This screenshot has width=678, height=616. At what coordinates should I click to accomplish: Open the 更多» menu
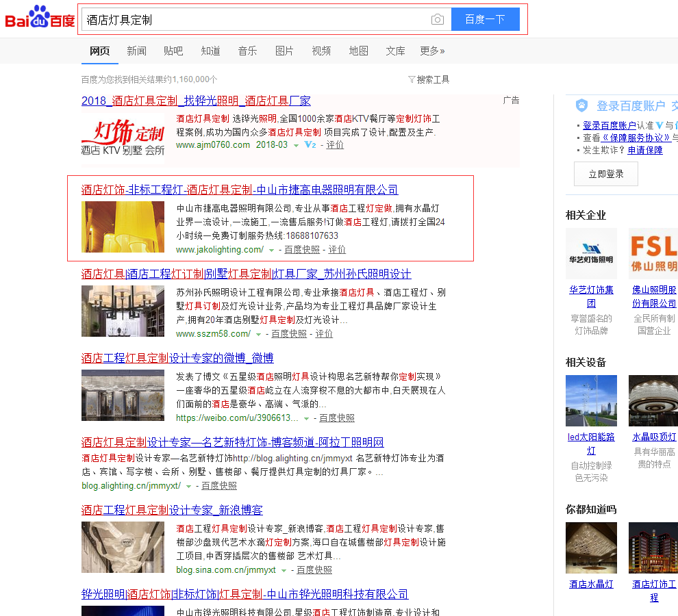[x=432, y=51]
